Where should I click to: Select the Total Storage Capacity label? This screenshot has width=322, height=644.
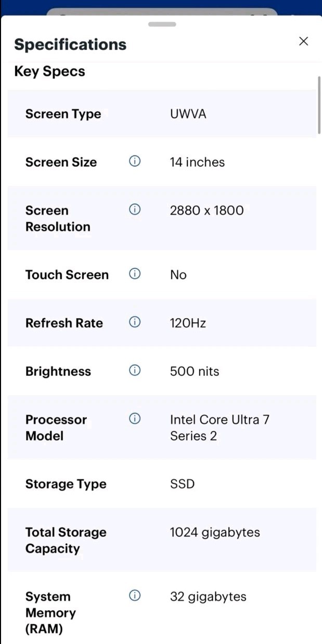pos(66,541)
